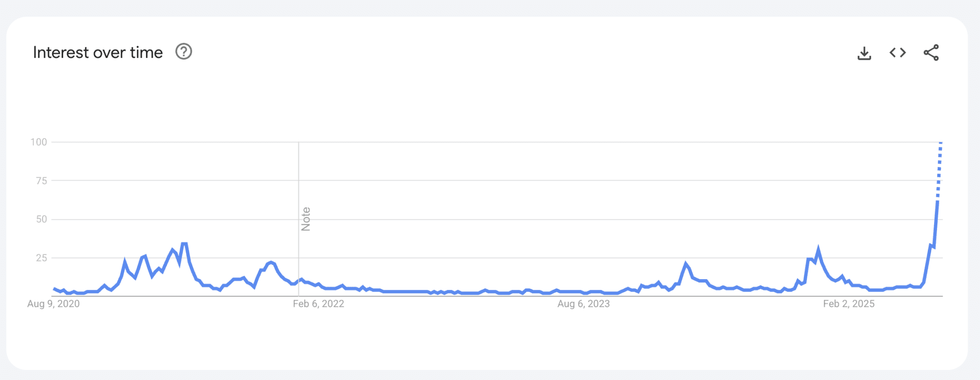The width and height of the screenshot is (980, 380).
Task: Click the line start at Aug 2020
Action: point(54,289)
